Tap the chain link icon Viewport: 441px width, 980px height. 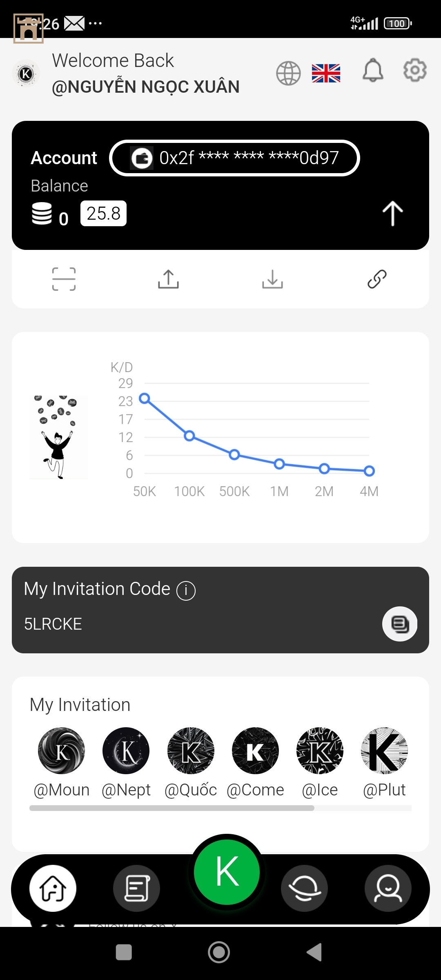(x=377, y=279)
